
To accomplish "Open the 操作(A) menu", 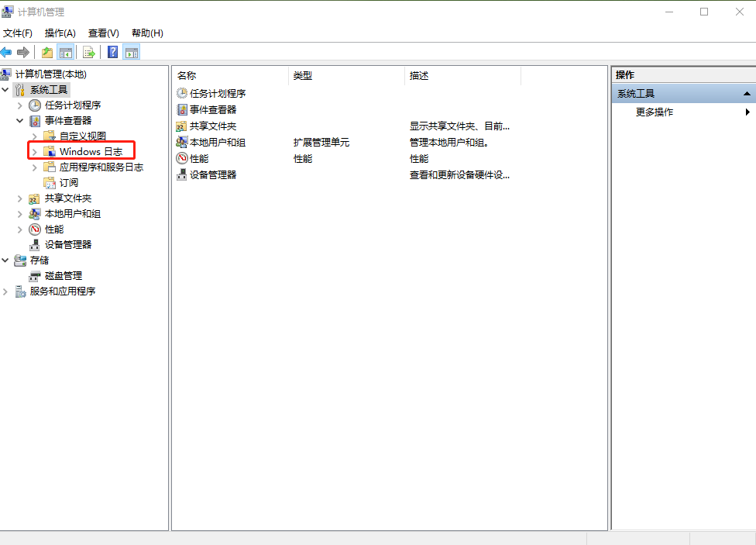I will [60, 33].
